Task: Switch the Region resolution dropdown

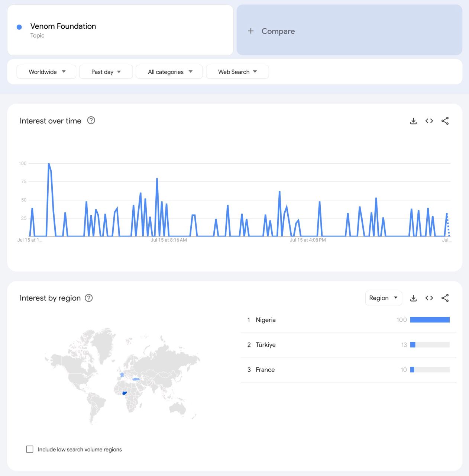Action: (x=383, y=298)
